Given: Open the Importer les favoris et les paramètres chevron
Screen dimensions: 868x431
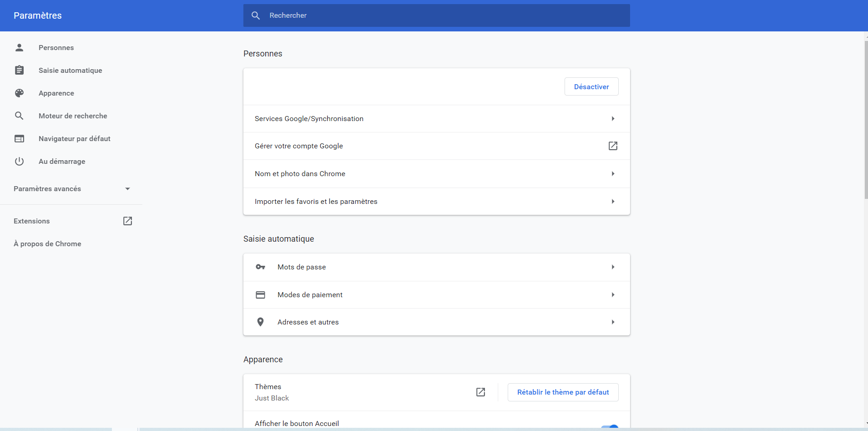Looking at the screenshot, I should (613, 201).
